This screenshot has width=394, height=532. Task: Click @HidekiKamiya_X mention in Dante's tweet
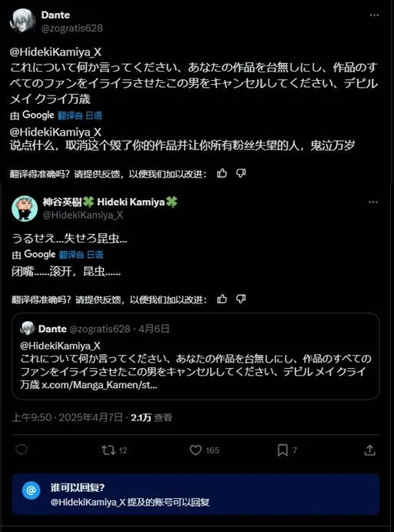pos(55,52)
